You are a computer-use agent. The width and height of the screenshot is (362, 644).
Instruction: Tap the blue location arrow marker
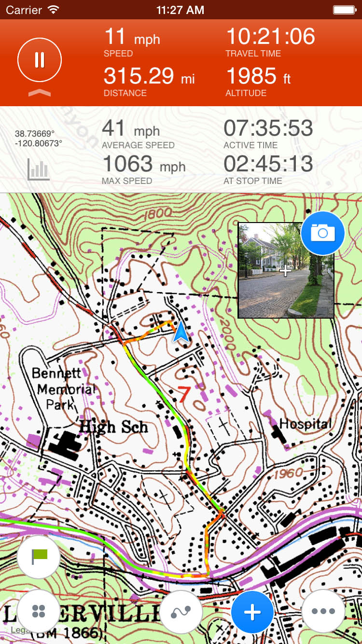pos(181,332)
